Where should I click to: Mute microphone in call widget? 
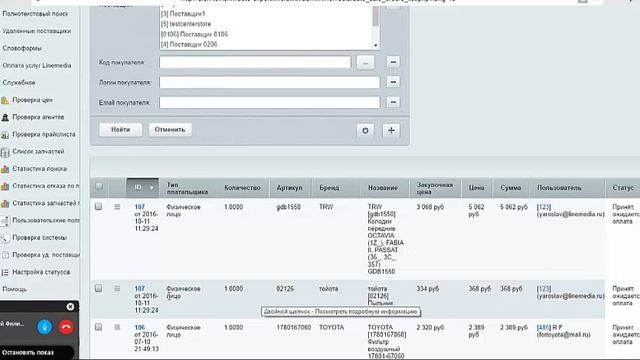pyautogui.click(x=45, y=327)
